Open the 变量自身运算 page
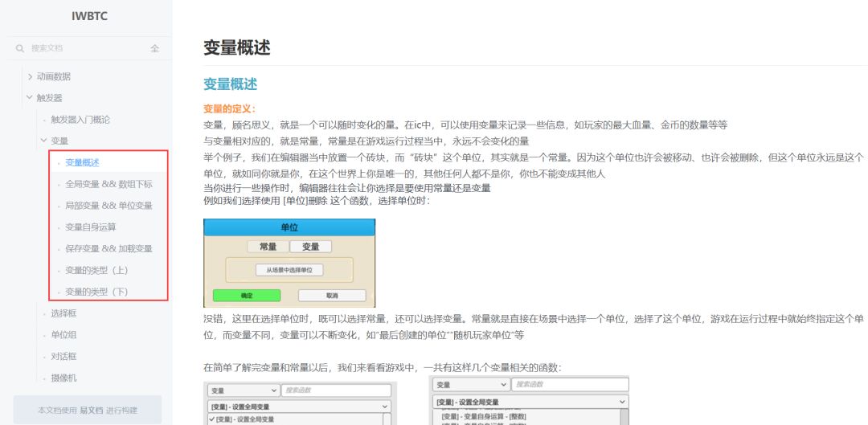 (x=91, y=227)
